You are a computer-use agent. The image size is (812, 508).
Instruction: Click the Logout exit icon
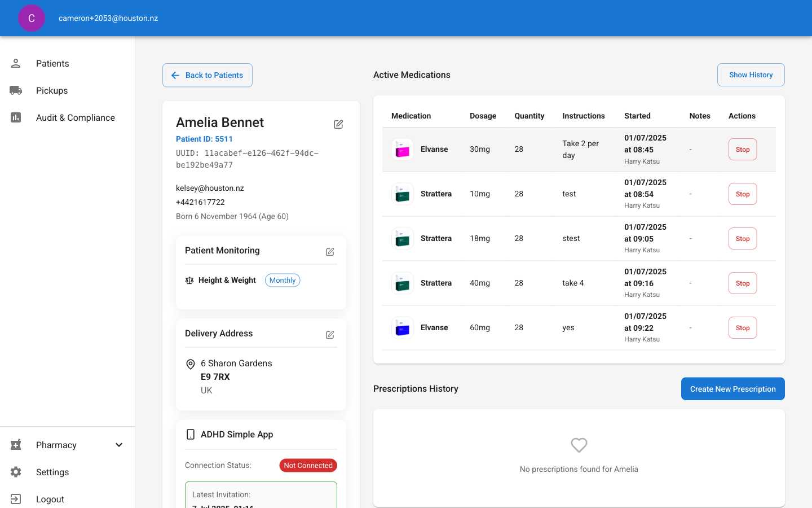(16, 499)
